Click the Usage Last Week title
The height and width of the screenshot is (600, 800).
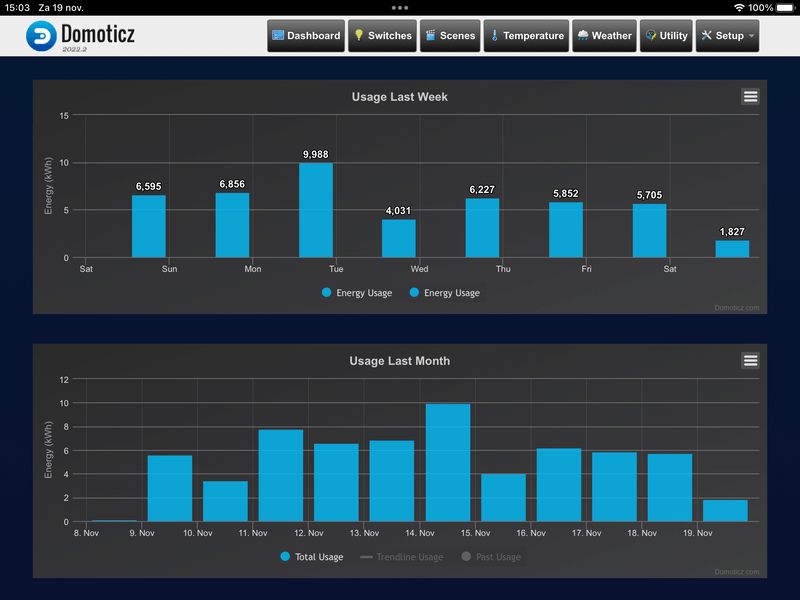(x=399, y=97)
